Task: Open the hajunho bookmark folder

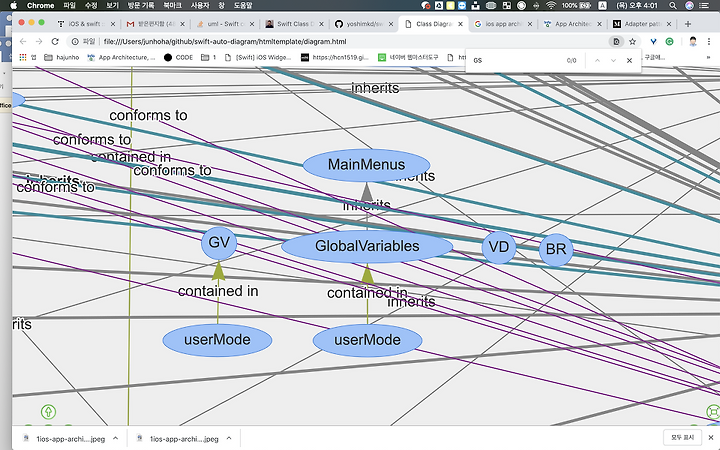Action: point(62,57)
